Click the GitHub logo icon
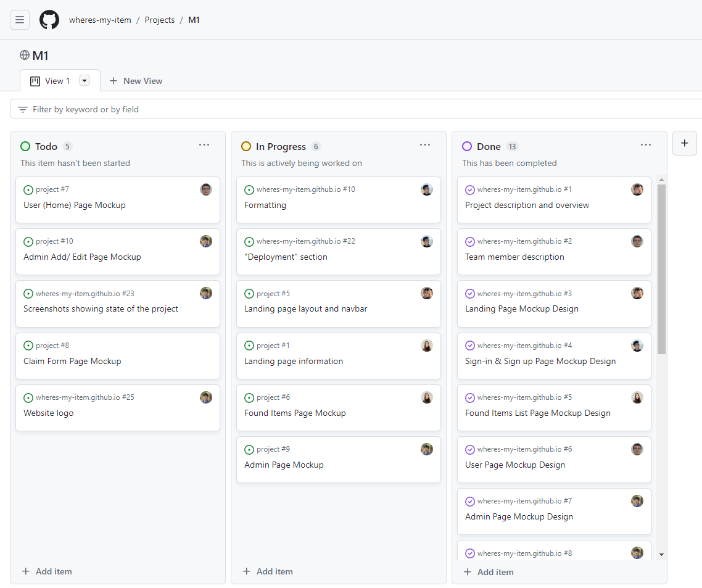 click(x=49, y=20)
